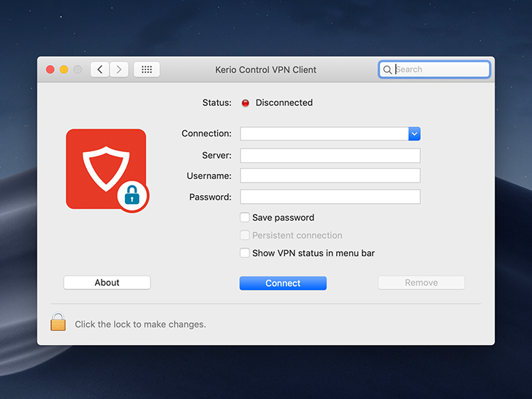Open the Connection dropdown arrow
Screen dimensions: 532x399
coord(414,134)
